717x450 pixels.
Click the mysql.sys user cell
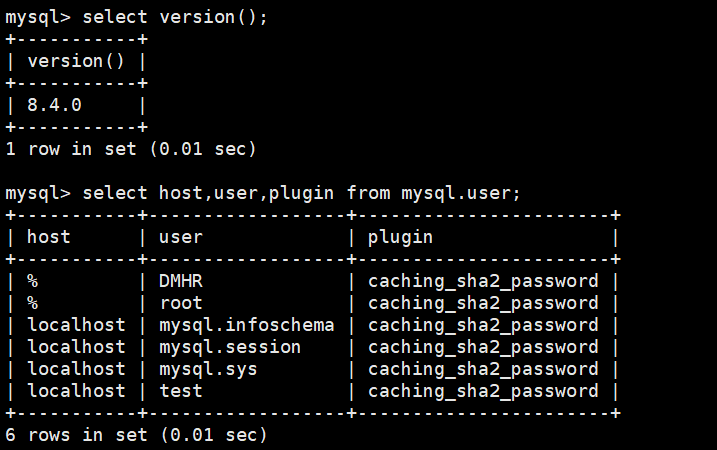[208, 369]
